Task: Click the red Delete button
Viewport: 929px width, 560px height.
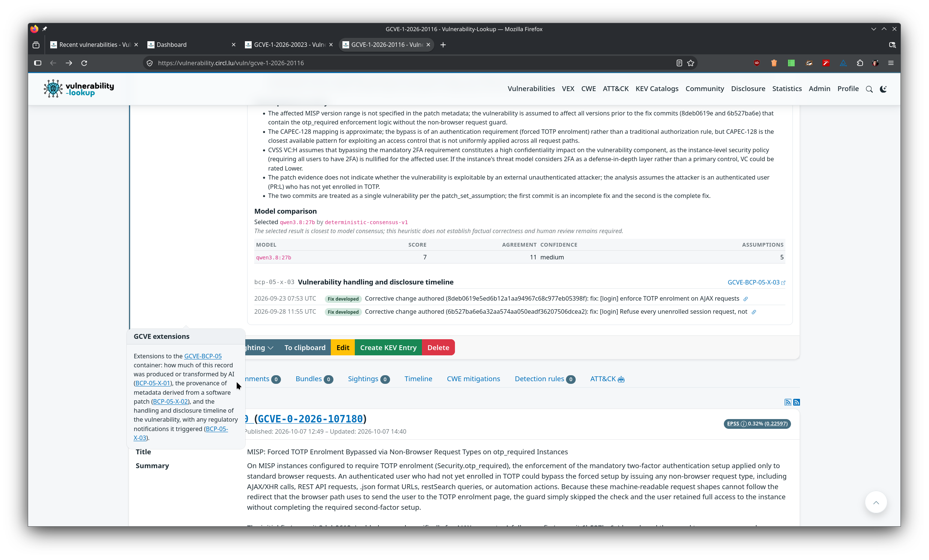Action: click(438, 347)
